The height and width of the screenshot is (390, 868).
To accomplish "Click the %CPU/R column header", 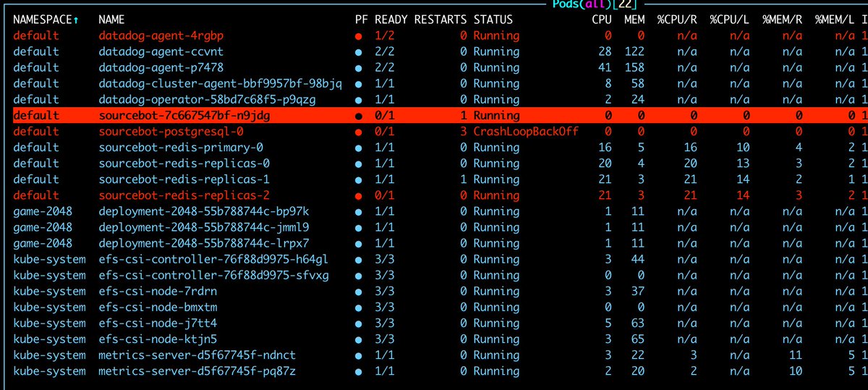I will [678, 20].
